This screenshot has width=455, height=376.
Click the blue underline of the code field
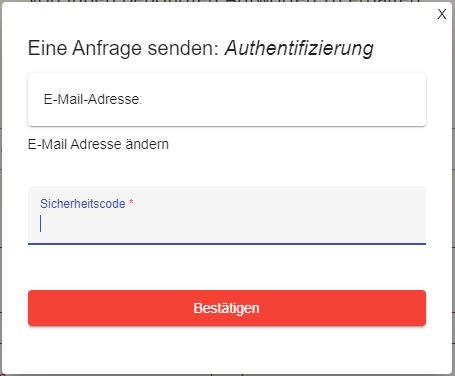(x=227, y=244)
